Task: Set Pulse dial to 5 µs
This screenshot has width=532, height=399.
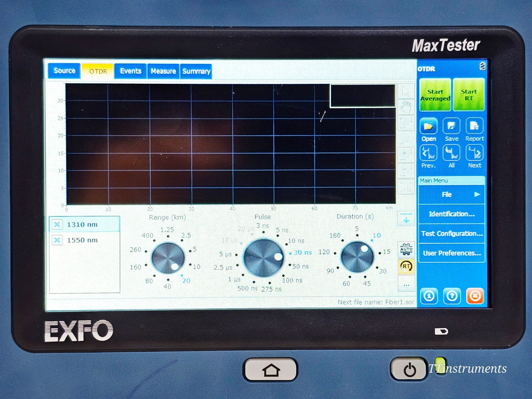Action: click(225, 254)
